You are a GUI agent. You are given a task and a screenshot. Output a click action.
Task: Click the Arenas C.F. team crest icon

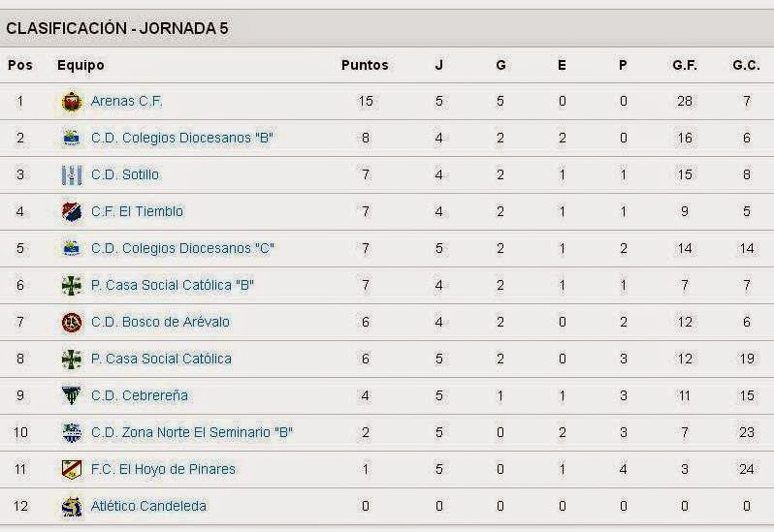[72, 102]
